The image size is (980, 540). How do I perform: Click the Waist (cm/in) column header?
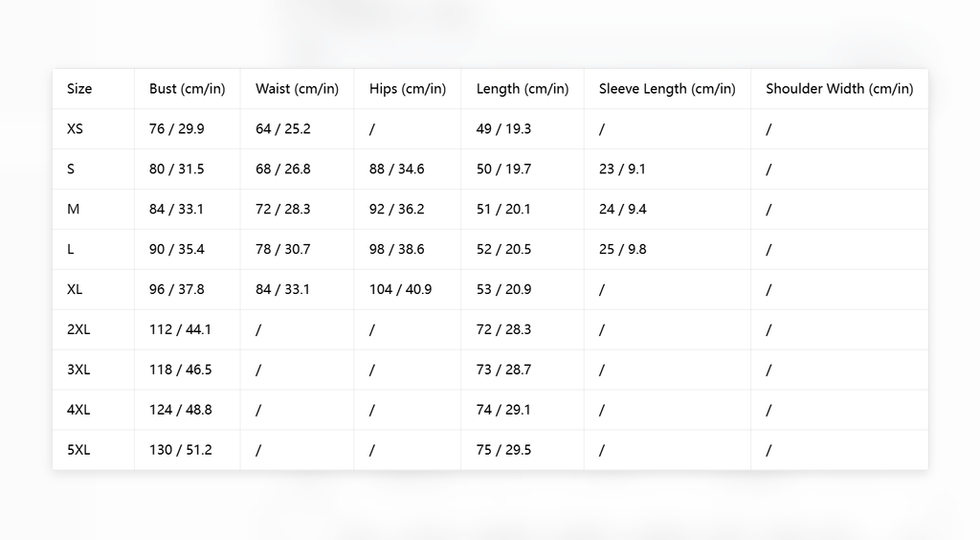tap(297, 89)
